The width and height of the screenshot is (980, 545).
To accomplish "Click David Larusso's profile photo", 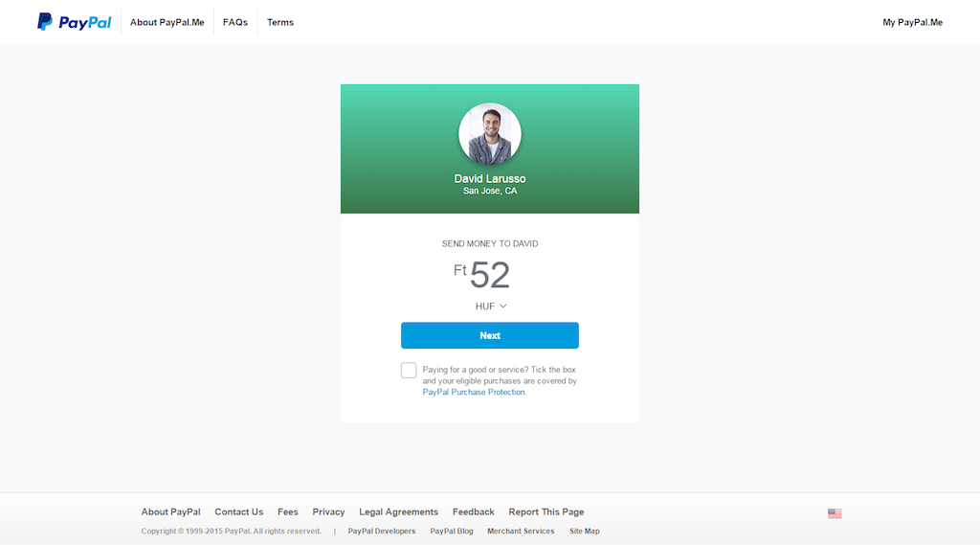I will pyautogui.click(x=490, y=135).
